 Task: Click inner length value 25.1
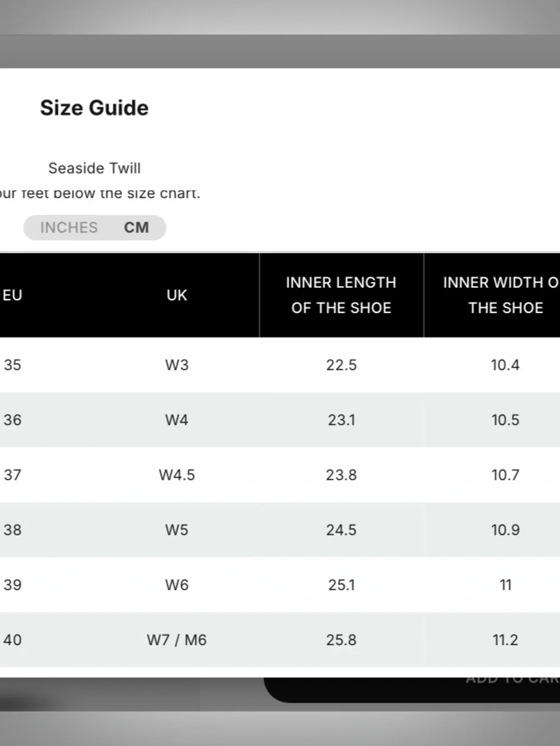pos(341,585)
